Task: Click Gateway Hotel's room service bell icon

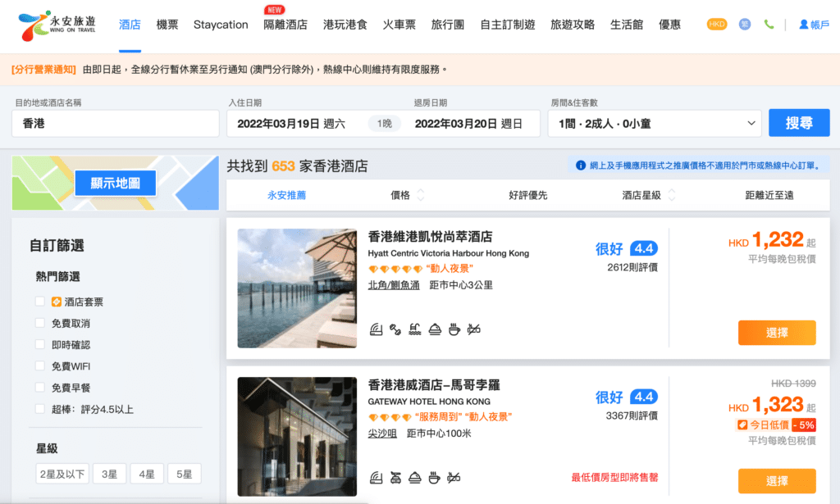Action: click(414, 477)
